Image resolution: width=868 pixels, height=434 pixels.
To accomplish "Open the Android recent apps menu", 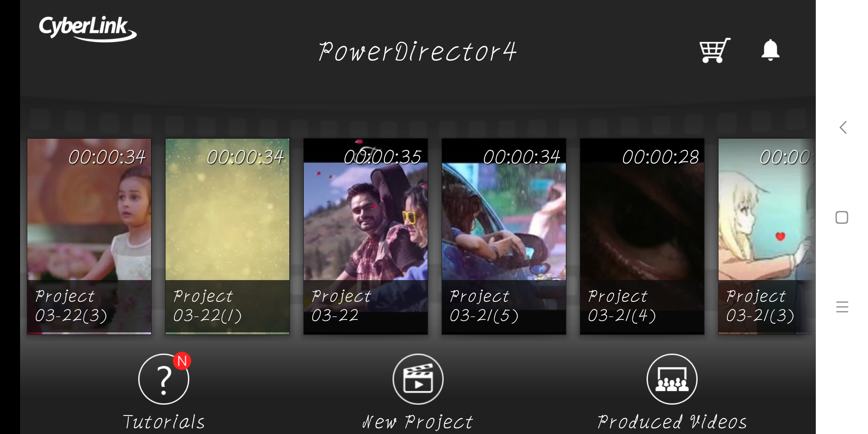I will [842, 307].
